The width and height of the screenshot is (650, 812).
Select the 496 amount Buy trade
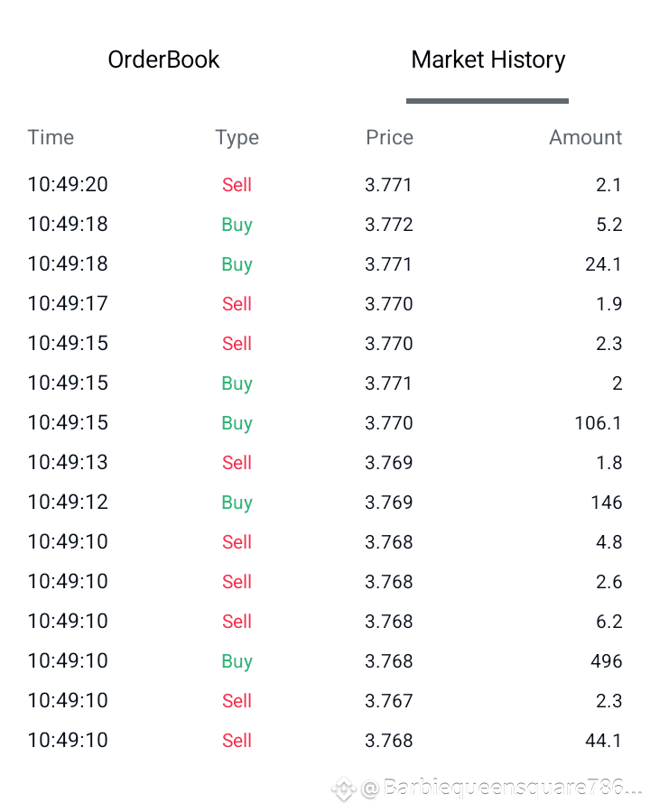tap(325, 660)
